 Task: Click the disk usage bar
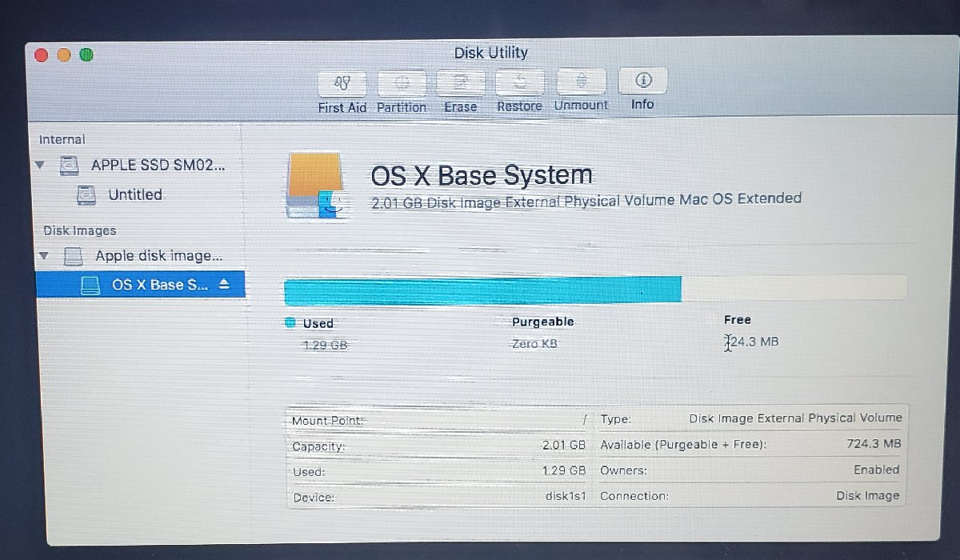[x=594, y=289]
